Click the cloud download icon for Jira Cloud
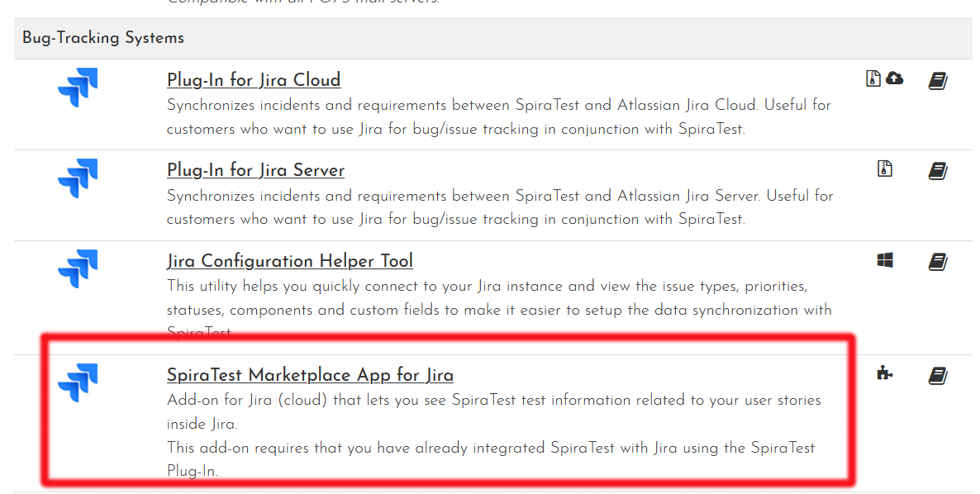Screen dimensions: 980x494 tap(894, 78)
